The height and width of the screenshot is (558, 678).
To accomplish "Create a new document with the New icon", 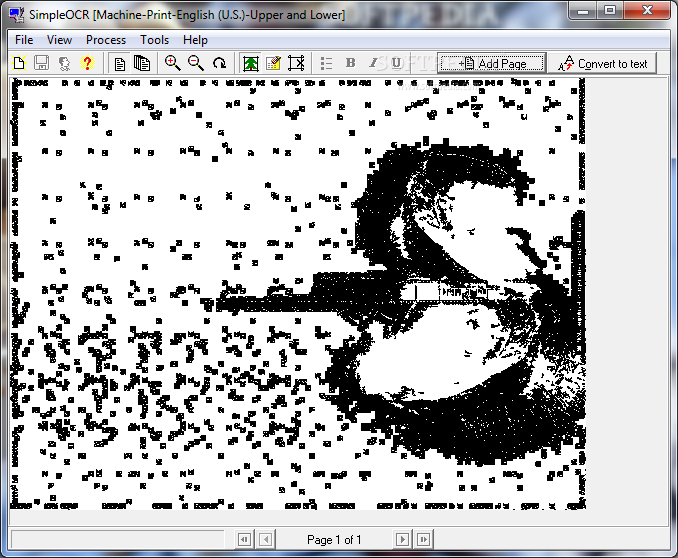I will point(19,63).
